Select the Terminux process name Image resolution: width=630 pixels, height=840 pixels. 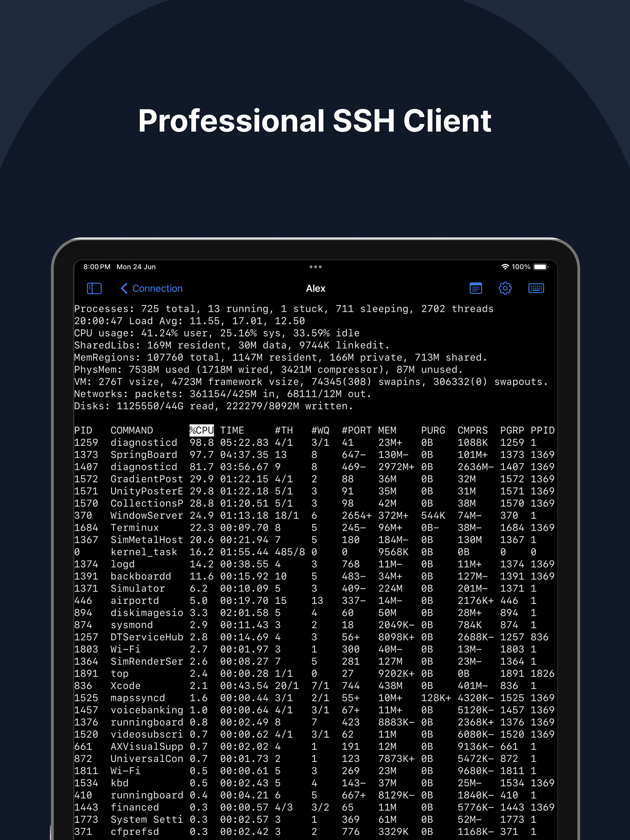[135, 528]
